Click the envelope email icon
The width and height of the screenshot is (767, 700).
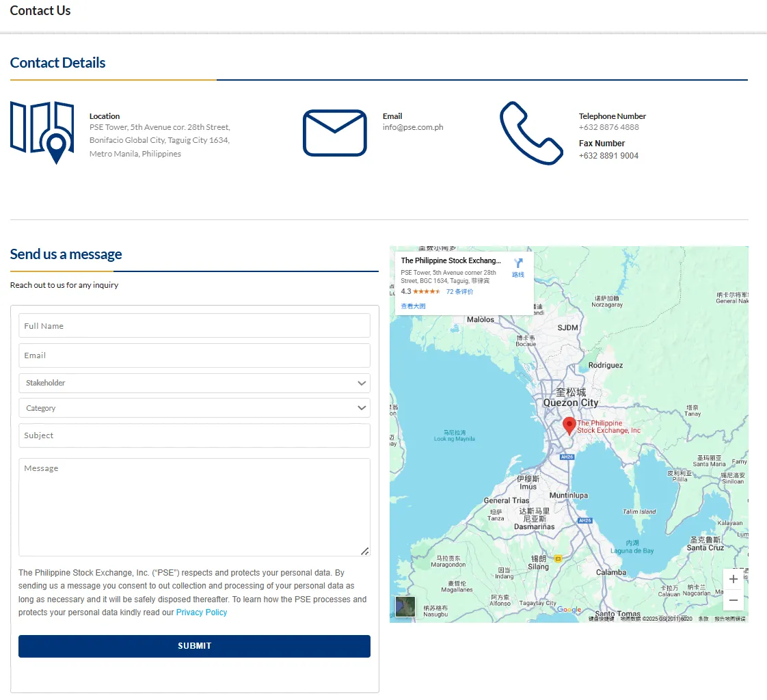(x=334, y=133)
